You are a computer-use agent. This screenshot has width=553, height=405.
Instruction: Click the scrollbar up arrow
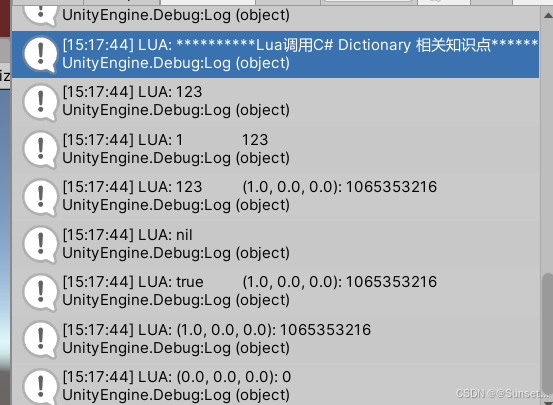(547, 15)
